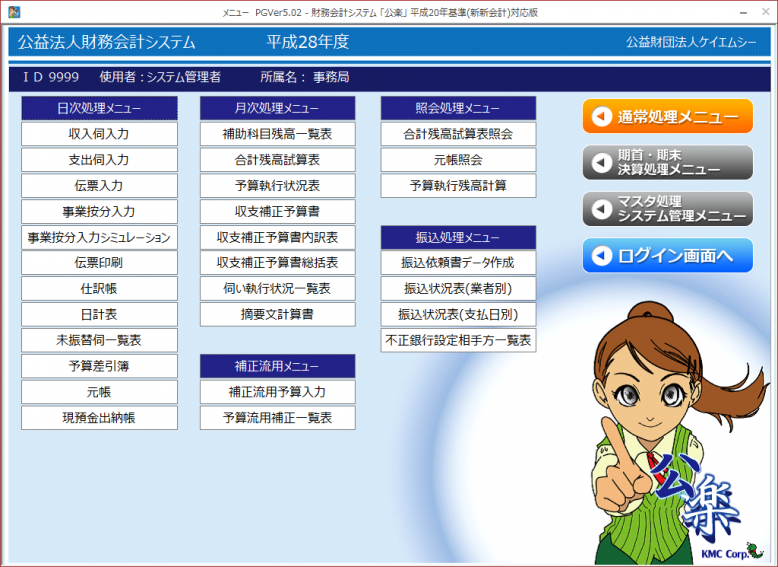The width and height of the screenshot is (778, 567).
Task: Open 収支補正予算書総括表
Action: pos(278,263)
